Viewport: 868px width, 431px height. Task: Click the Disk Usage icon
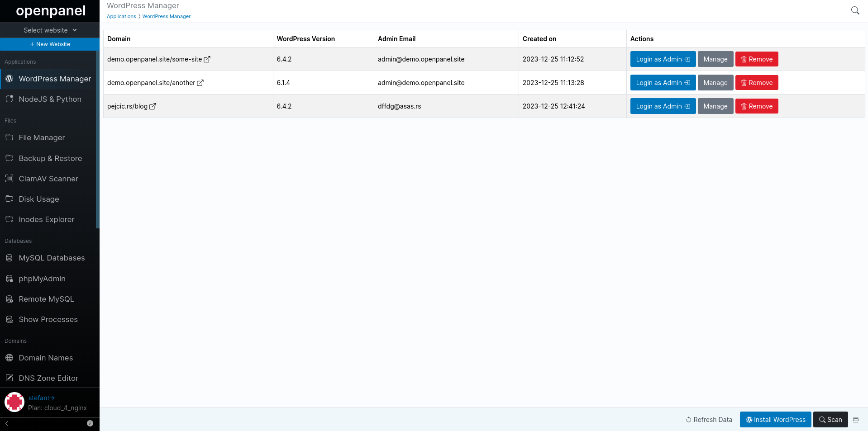[9, 199]
